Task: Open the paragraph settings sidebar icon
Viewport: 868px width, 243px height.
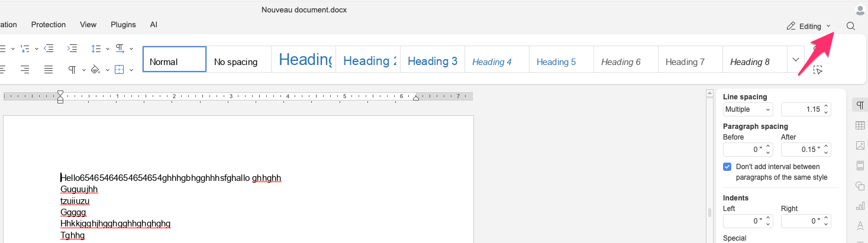Action: [x=860, y=105]
